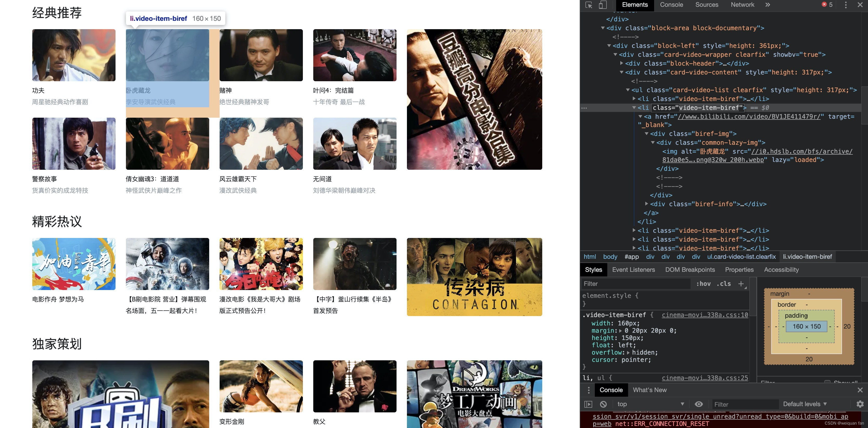This screenshot has width=868, height=428.
Task: Collapse the ul card-video-list node
Action: [x=628, y=90]
